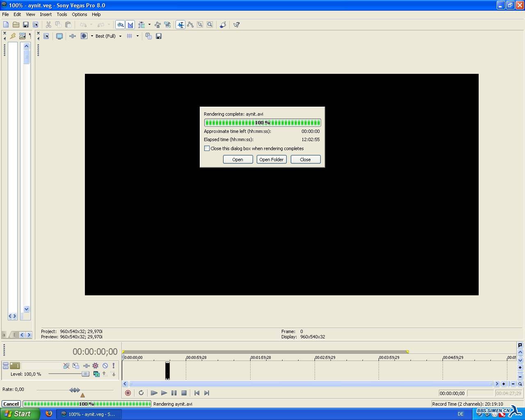Screen dimensions: 525x420
Task: Toggle the Loop Playback button
Action: tap(141, 393)
